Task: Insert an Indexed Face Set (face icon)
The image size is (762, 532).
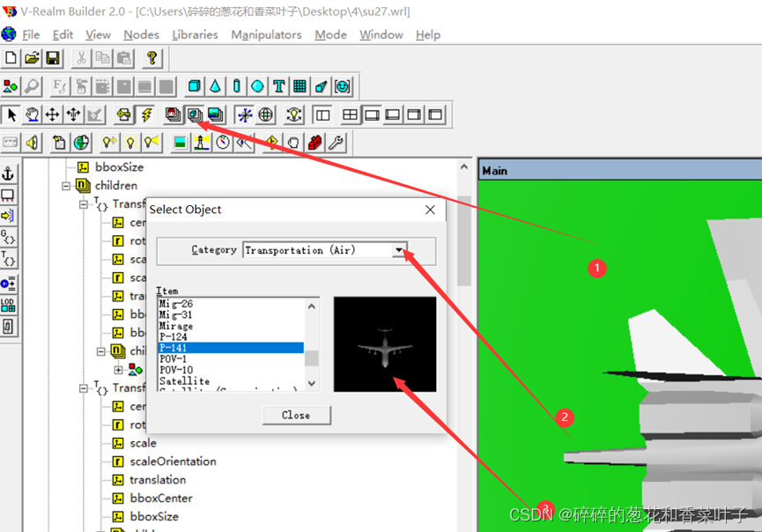Action: coord(343,86)
